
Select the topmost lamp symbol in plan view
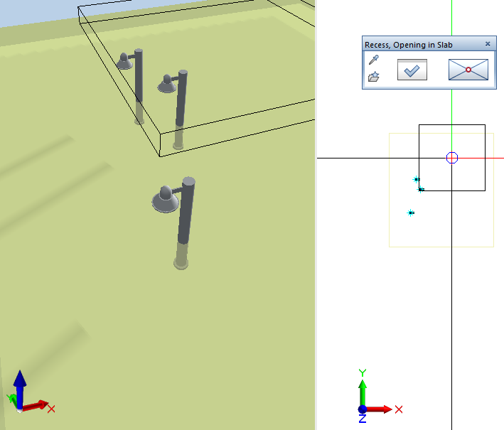tap(417, 180)
